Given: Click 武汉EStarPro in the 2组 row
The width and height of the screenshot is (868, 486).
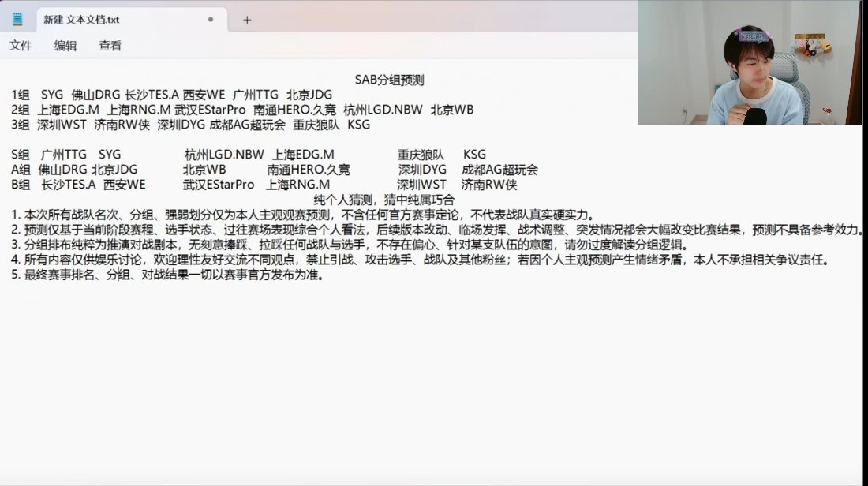Looking at the screenshot, I should pos(210,110).
